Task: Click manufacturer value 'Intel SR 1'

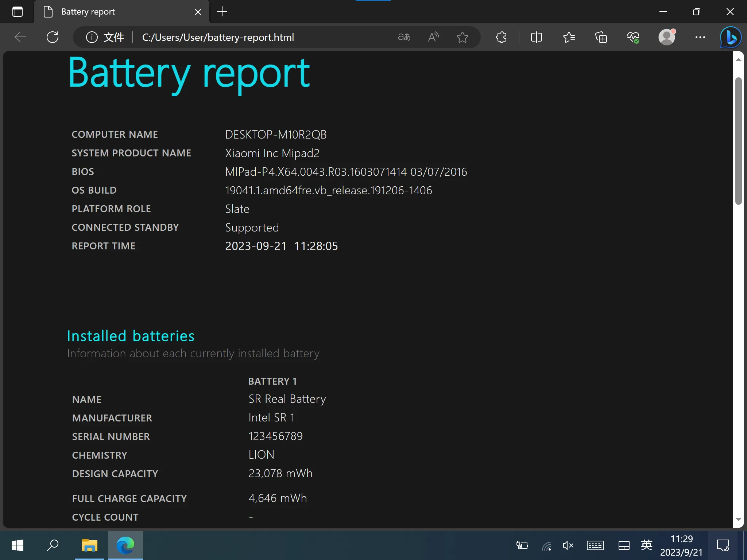Action: [x=271, y=417]
